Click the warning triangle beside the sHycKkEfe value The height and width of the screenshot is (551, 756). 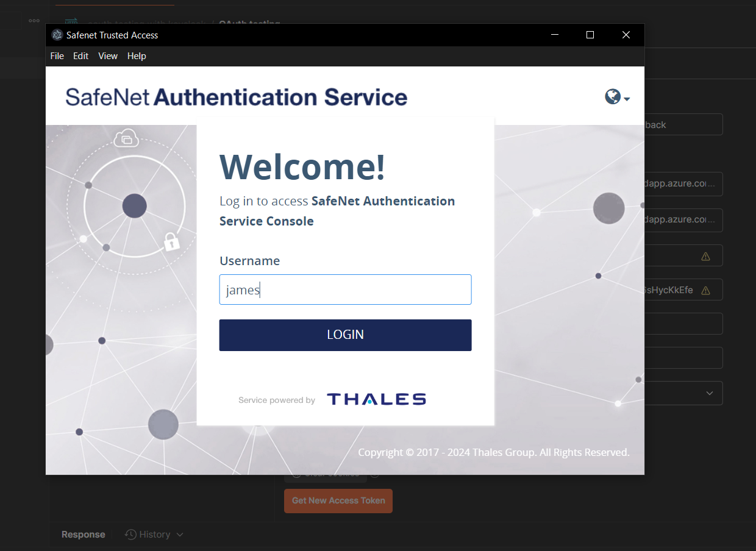pyautogui.click(x=706, y=290)
